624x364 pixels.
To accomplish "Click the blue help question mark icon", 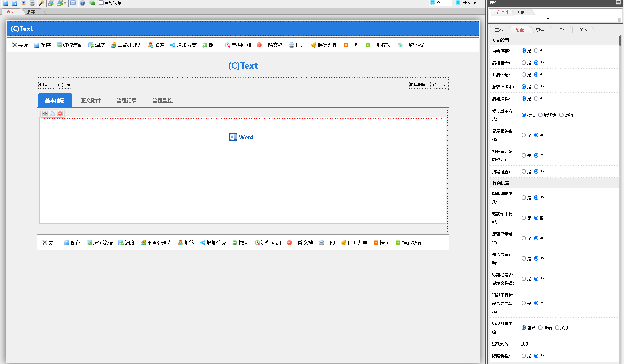I will coord(82,3).
